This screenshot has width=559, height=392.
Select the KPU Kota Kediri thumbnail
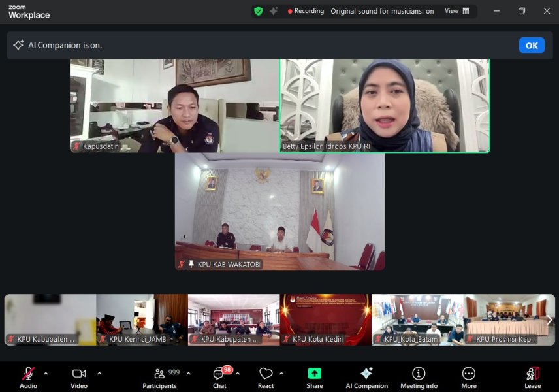click(x=325, y=319)
